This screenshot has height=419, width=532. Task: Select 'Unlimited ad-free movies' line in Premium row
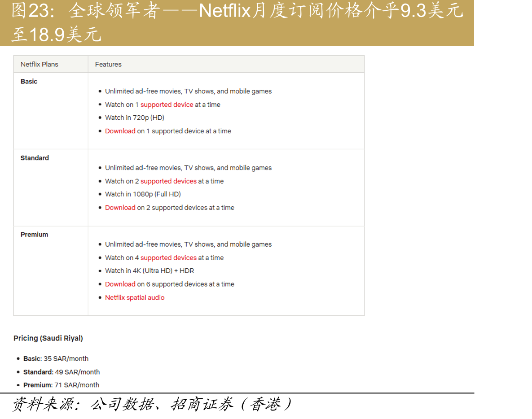(188, 244)
